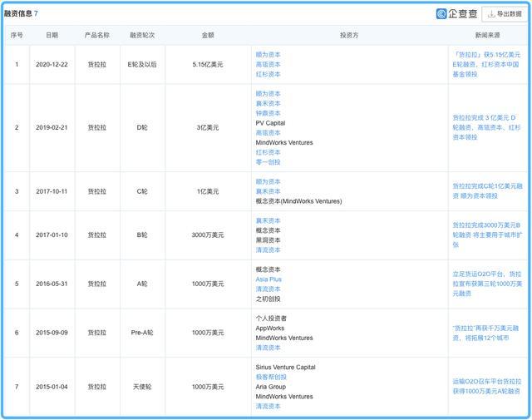Open 红杉资本 in the 5.15亿美元 row
Screen dimensions: 532x420
point(268,74)
